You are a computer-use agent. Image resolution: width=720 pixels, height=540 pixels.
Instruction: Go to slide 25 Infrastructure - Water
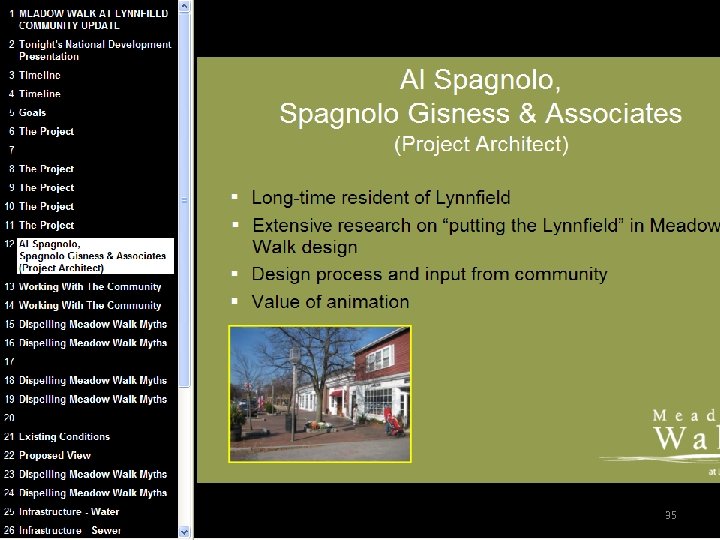(x=69, y=512)
